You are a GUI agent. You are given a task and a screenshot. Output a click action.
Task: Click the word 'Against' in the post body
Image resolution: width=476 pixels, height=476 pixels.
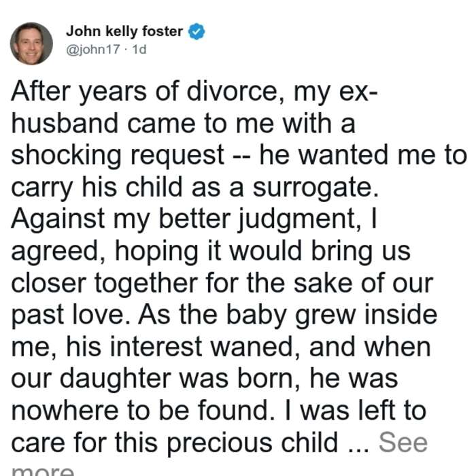58,218
